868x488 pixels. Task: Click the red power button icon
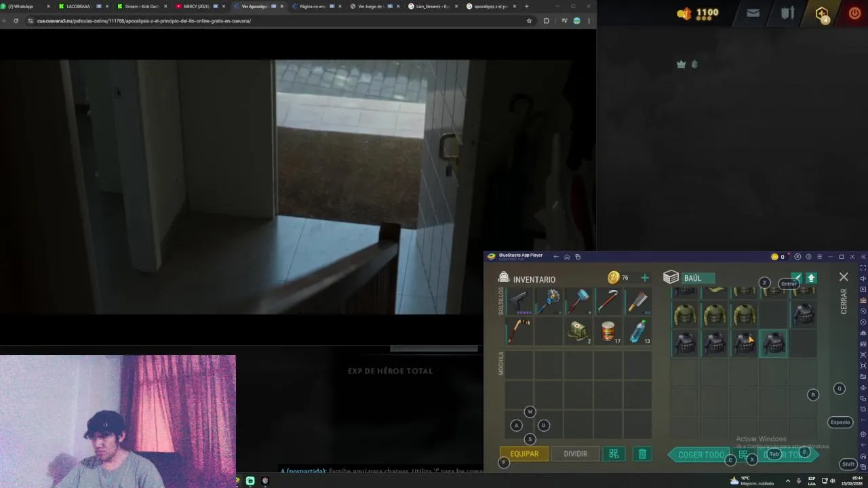coord(854,13)
